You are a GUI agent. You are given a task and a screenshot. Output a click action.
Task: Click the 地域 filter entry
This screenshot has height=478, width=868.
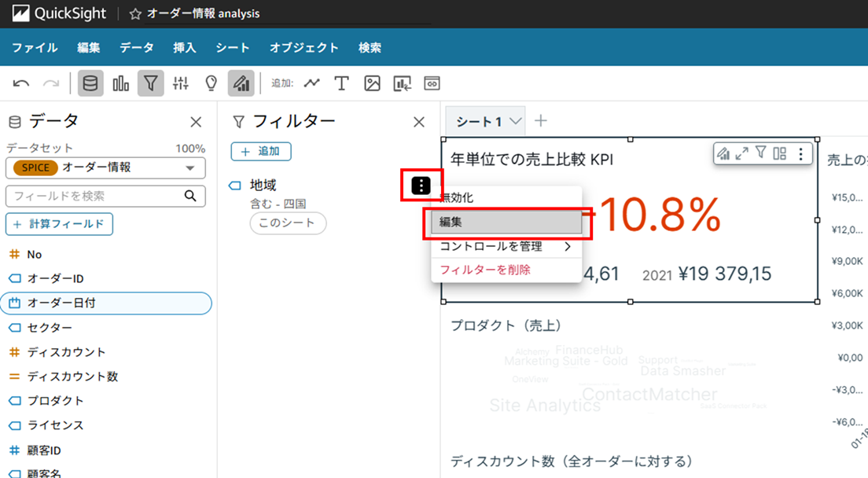coord(263,185)
